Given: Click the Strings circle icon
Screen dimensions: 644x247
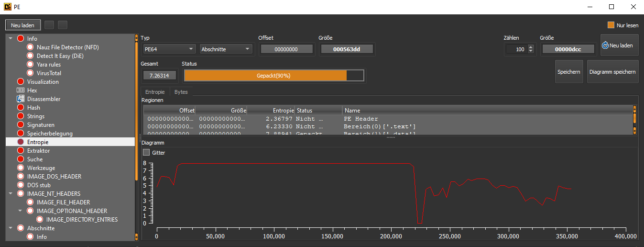Looking at the screenshot, I should (21, 116).
